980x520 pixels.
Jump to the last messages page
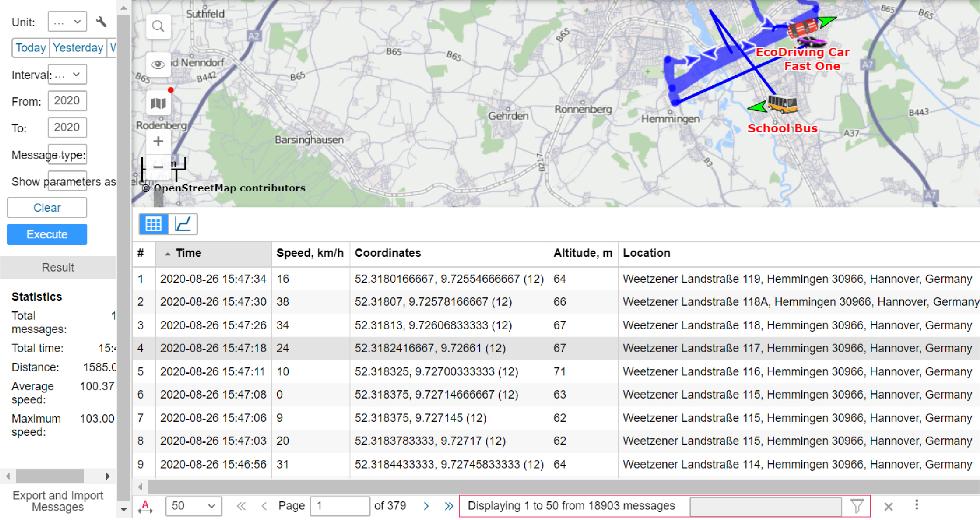point(449,506)
